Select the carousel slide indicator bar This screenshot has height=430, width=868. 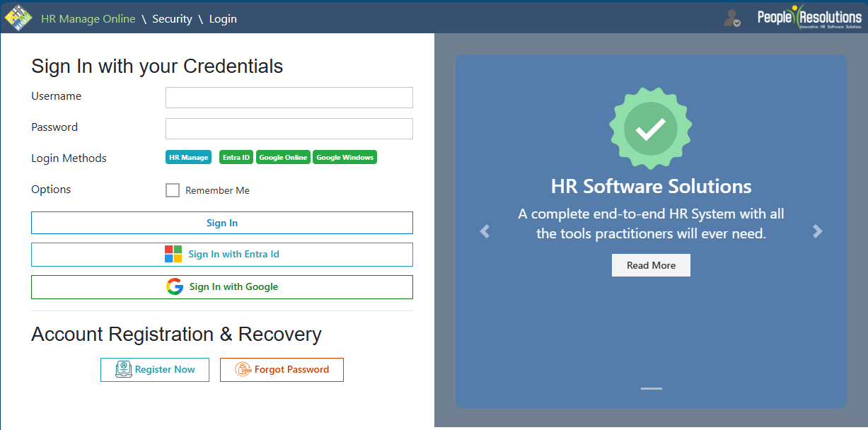[652, 388]
